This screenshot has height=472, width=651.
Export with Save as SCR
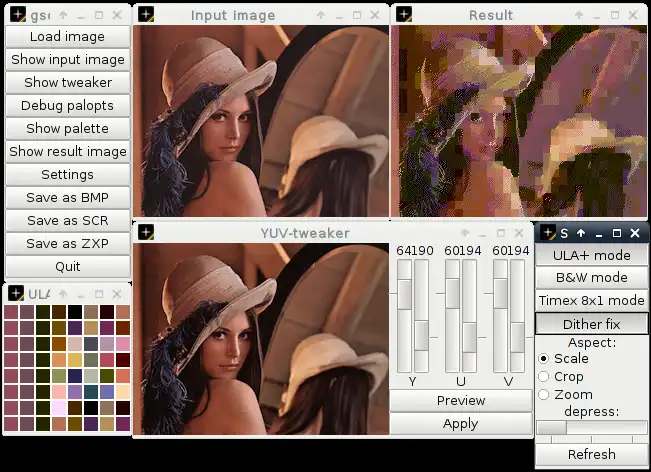click(x=68, y=220)
